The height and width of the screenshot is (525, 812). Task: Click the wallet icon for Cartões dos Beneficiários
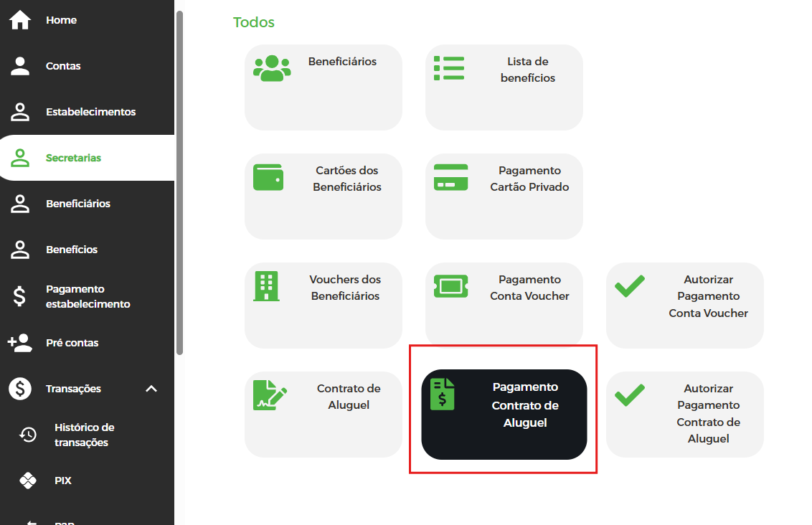coord(268,177)
